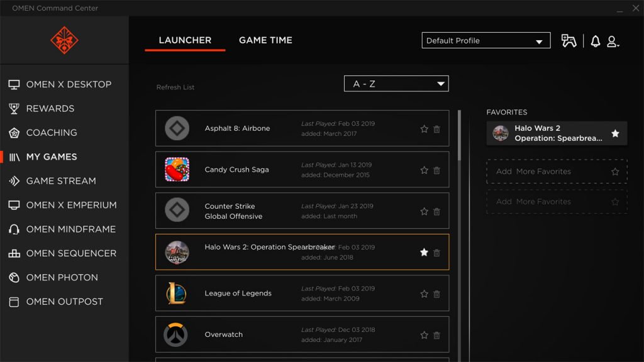Click the League of Legends logo
Viewport: 644px width, 362px height.
coord(177,293)
